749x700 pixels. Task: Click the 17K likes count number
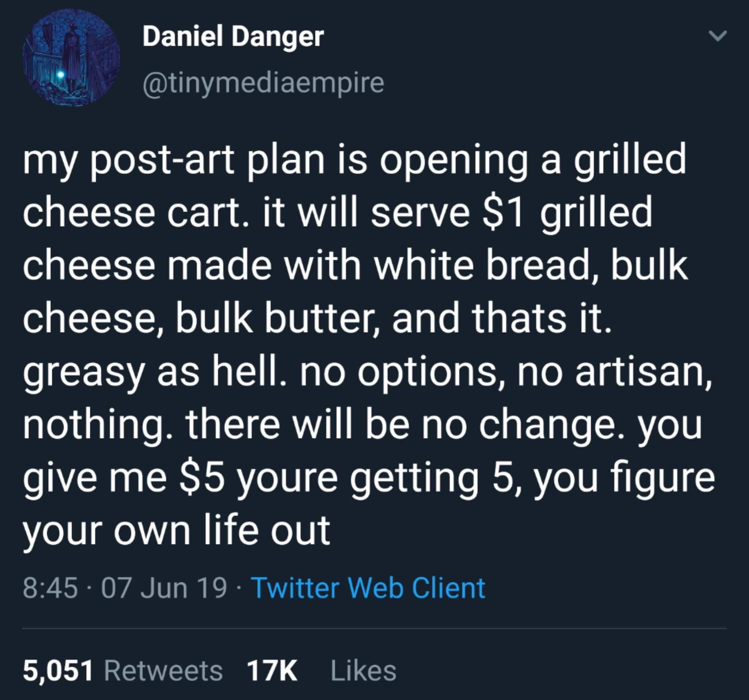pos(272,671)
